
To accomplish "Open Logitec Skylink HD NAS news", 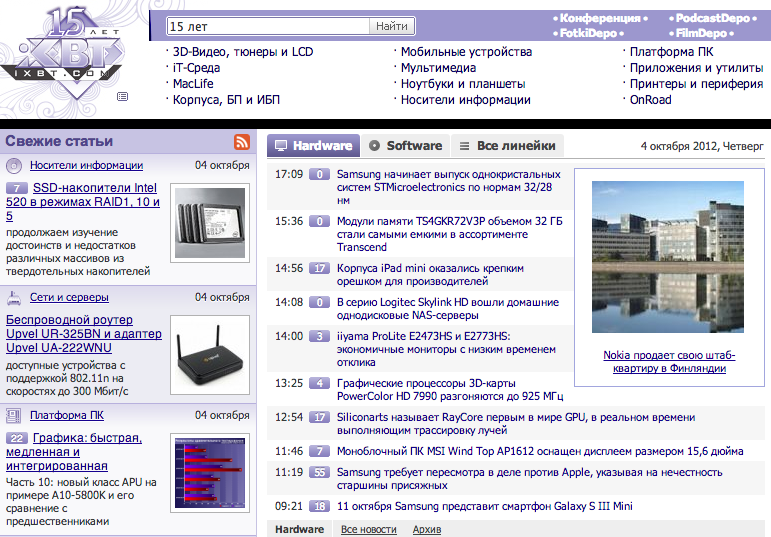I will [448, 309].
